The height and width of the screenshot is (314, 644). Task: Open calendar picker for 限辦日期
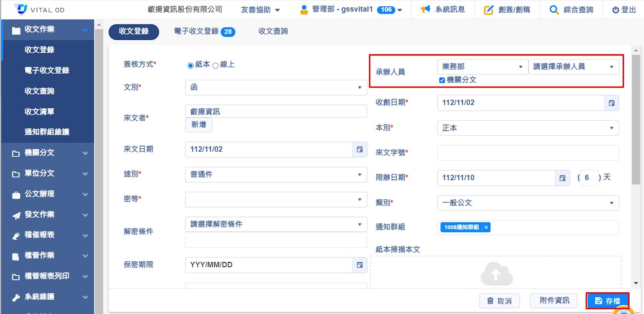click(x=562, y=178)
